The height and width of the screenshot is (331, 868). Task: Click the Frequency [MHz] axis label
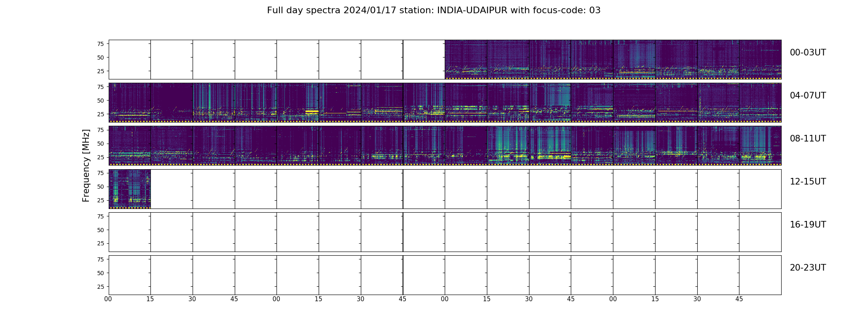click(86, 165)
